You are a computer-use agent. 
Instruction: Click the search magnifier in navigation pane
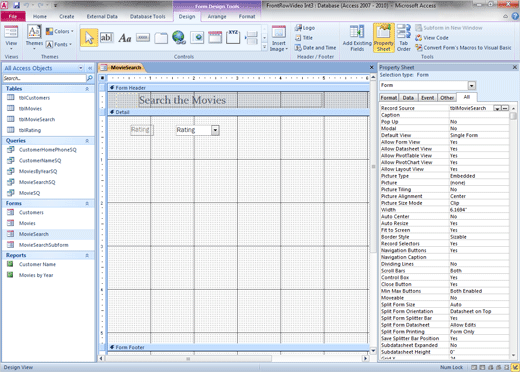click(x=89, y=78)
